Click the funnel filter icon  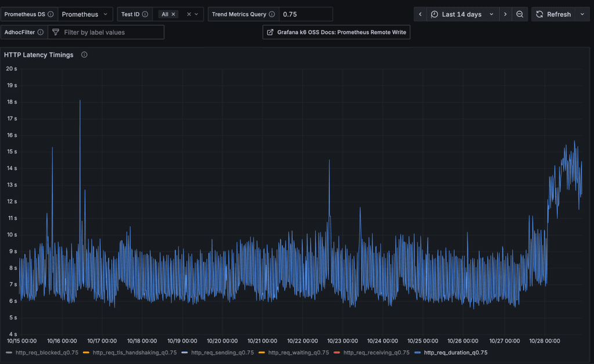click(x=56, y=32)
